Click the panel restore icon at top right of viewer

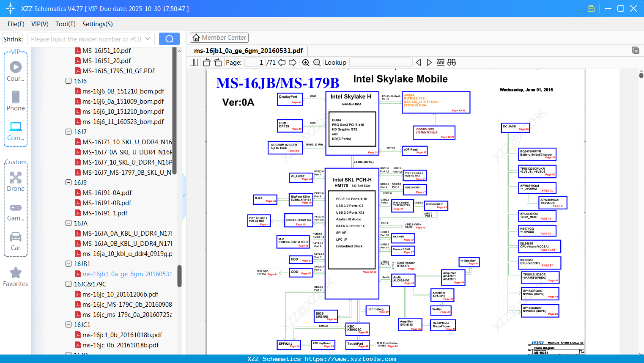click(636, 50)
